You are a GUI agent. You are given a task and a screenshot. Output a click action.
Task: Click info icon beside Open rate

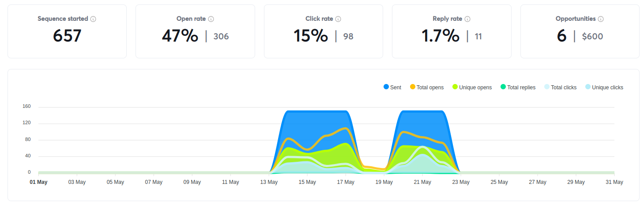(x=211, y=19)
